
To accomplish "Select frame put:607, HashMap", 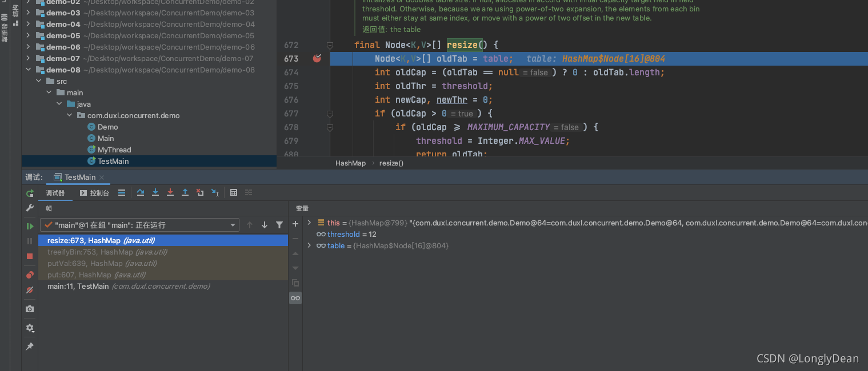I will pyautogui.click(x=163, y=275).
